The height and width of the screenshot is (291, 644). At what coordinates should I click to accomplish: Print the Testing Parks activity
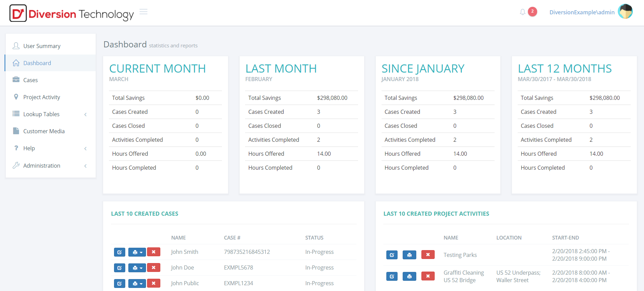click(409, 255)
